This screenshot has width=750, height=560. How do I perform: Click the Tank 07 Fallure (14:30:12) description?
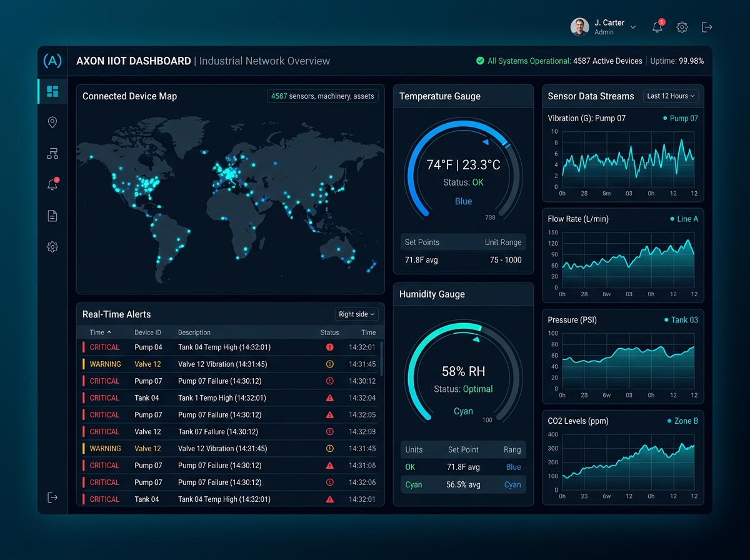[218, 432]
